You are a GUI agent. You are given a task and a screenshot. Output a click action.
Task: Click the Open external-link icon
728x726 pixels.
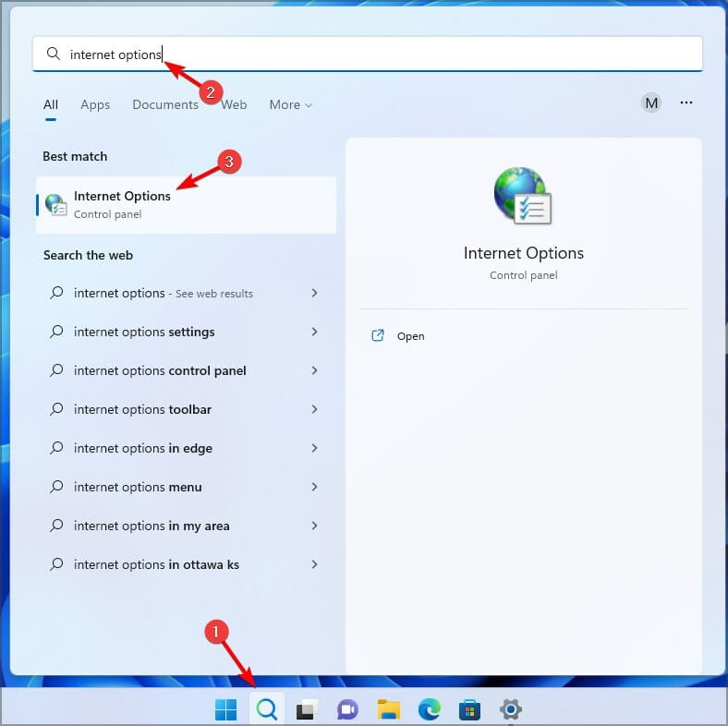(378, 335)
